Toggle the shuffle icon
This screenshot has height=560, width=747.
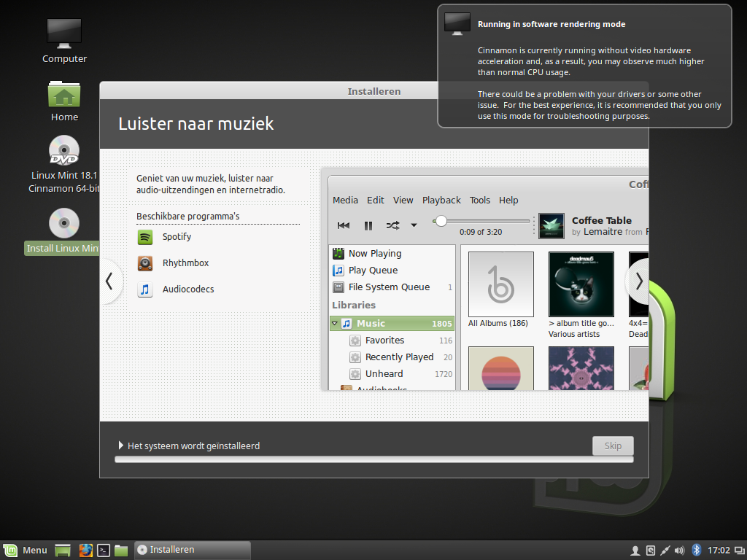click(392, 225)
